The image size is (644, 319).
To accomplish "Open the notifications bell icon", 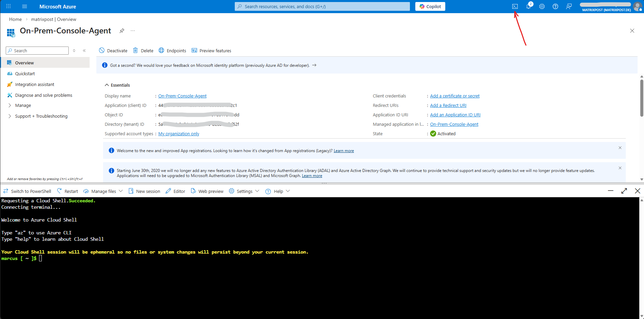I will [x=528, y=6].
